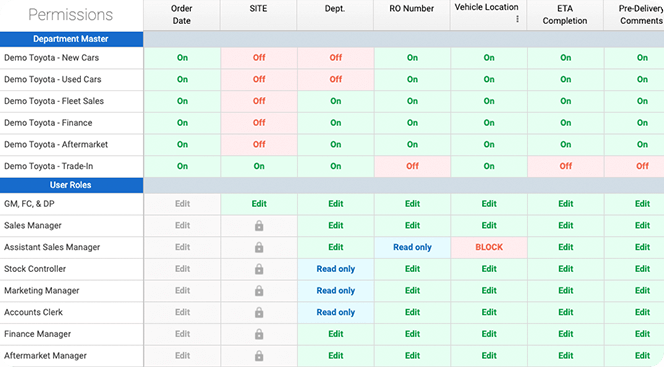Select the Finance Manager SITE lock icon
Image resolution: width=664 pixels, height=367 pixels.
tap(259, 334)
